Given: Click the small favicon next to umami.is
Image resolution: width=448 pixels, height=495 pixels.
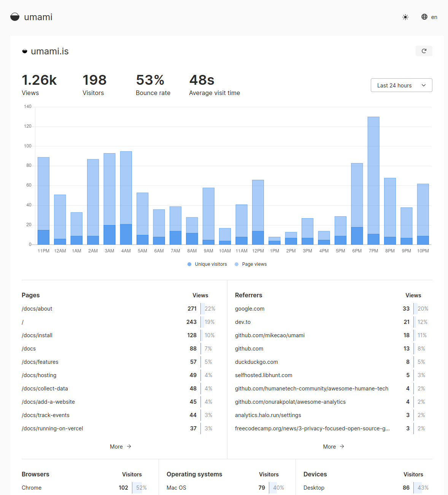Looking at the screenshot, I should (x=25, y=51).
